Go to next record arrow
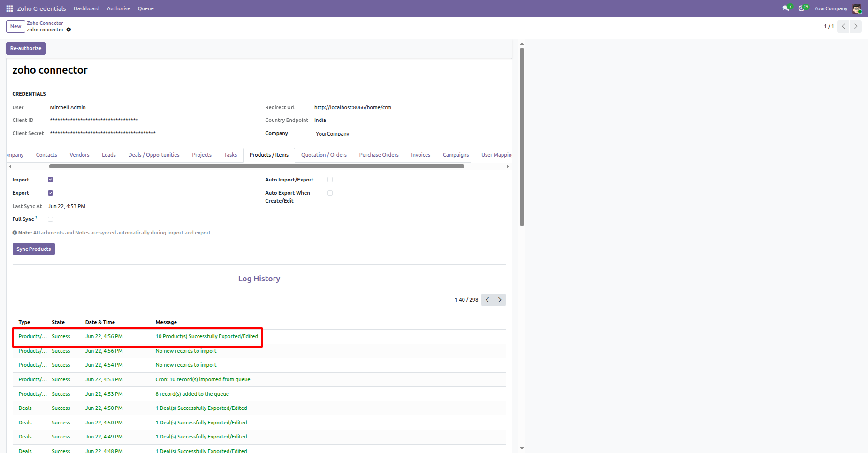The height and width of the screenshot is (453, 868). pyautogui.click(x=856, y=26)
